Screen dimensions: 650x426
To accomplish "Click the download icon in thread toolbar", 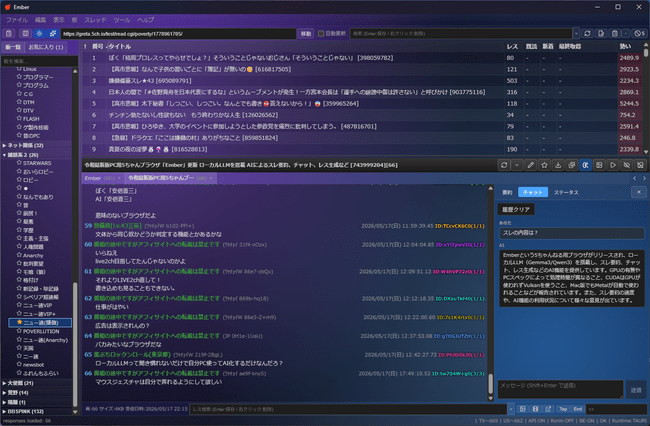I will pyautogui.click(x=558, y=165).
